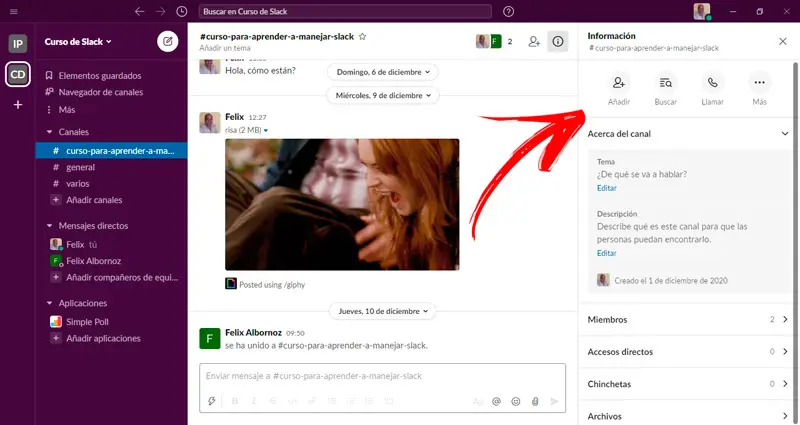Viewport: 800px width, 425px height.
Task: Click Añadir un tema under channel name
Action: [225, 48]
